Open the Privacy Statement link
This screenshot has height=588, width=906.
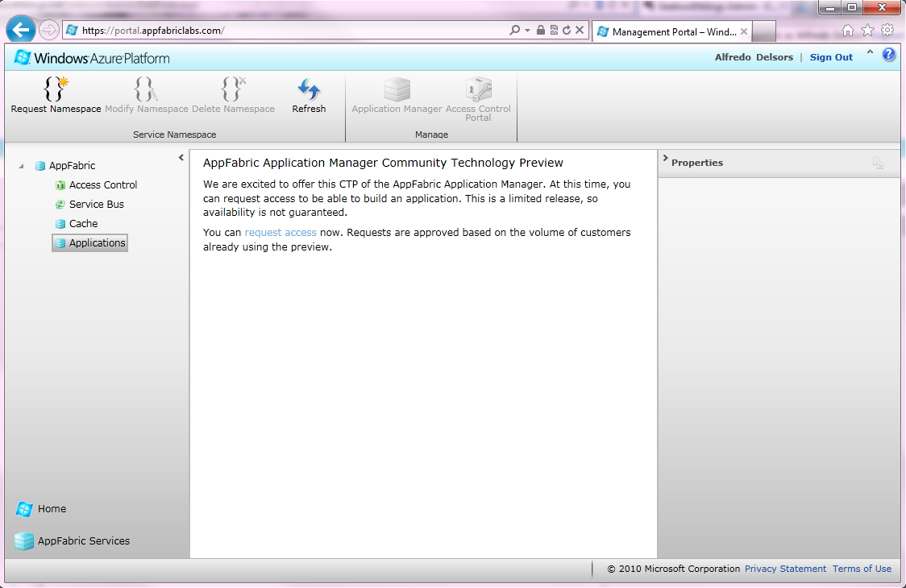point(785,569)
